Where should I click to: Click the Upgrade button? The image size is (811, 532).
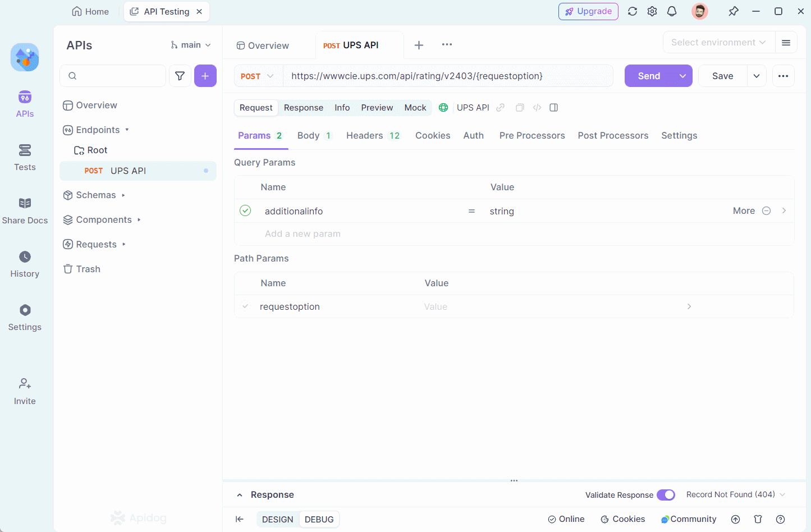(x=588, y=11)
